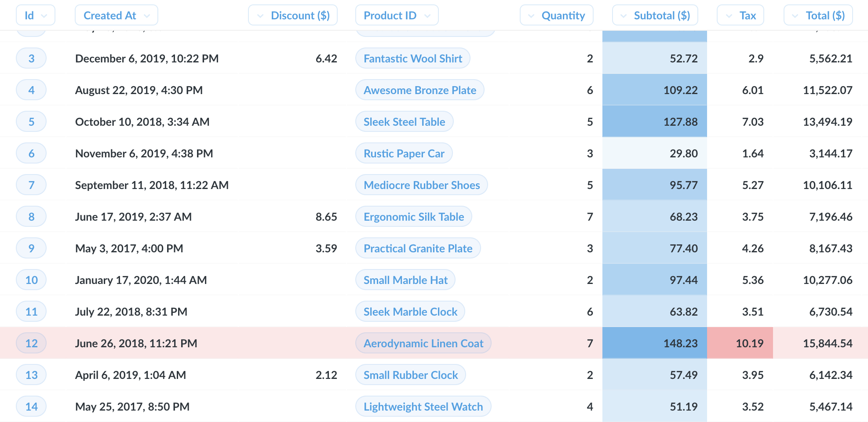Viewport: 868px width, 422px height.
Task: Click the Product ID column header
Action: click(x=396, y=15)
